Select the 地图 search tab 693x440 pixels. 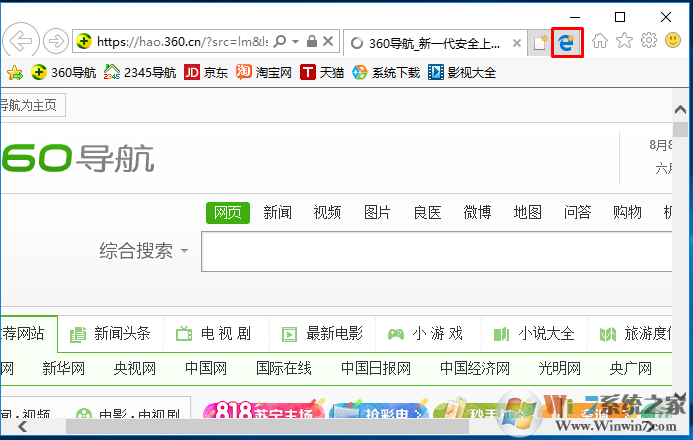[527, 212]
